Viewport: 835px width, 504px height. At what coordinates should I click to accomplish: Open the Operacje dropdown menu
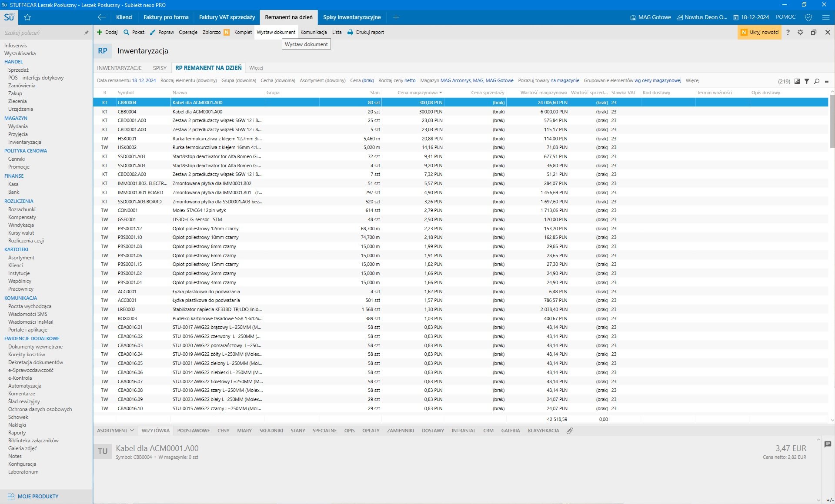pyautogui.click(x=188, y=32)
